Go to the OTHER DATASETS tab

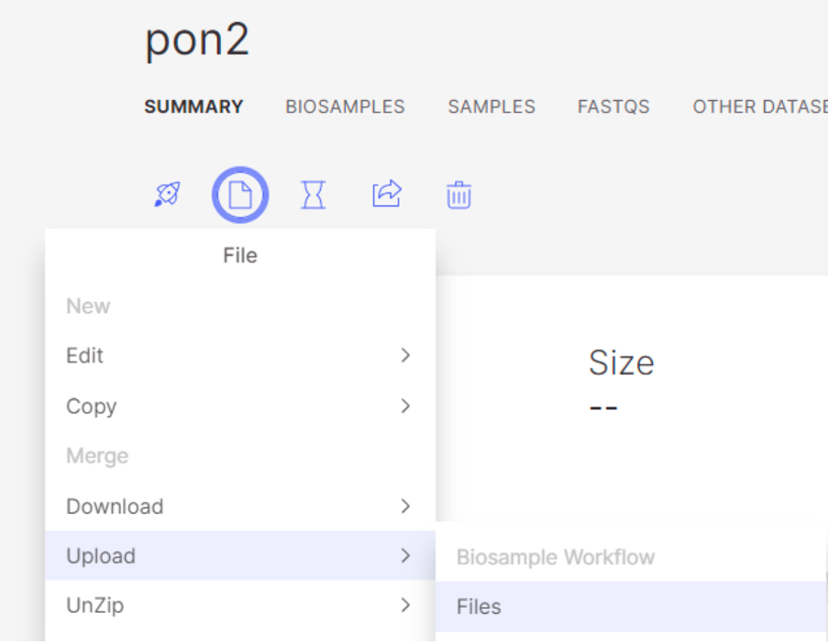[x=760, y=106]
